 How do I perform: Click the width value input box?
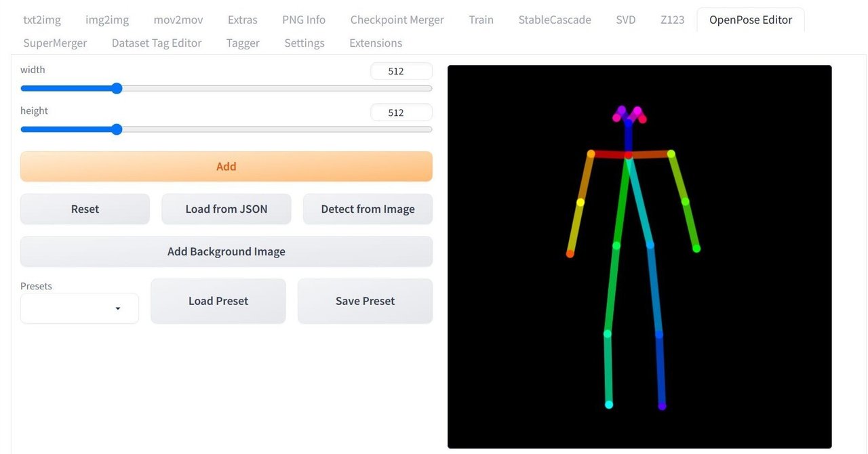(x=401, y=71)
